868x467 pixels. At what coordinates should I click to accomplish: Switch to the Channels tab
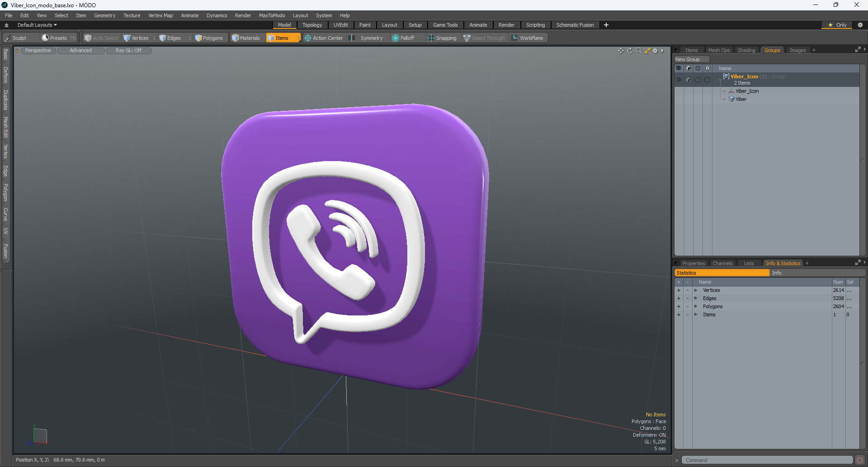pos(722,263)
